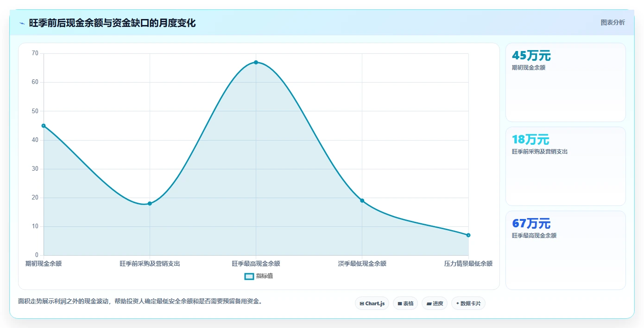Click the data point for 期初现金余额
Screen dimensions: 644x328
pos(44,126)
